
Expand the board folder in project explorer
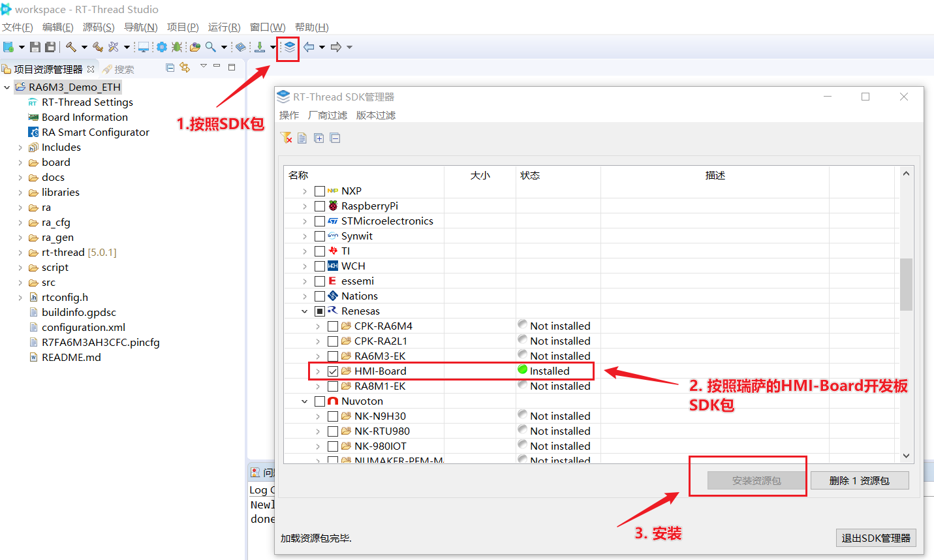(20, 163)
